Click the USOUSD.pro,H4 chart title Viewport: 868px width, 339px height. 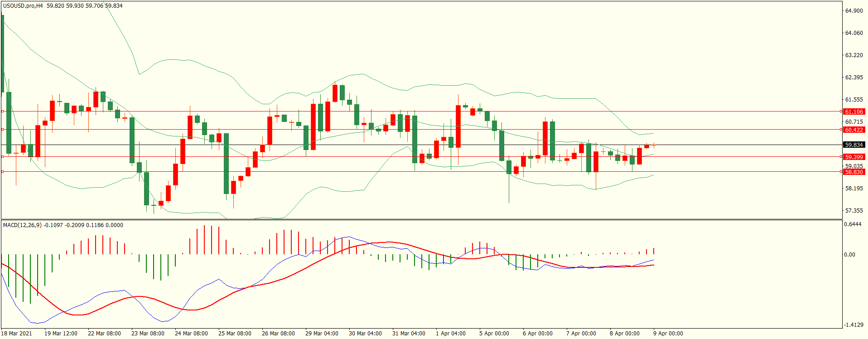pyautogui.click(x=23, y=6)
